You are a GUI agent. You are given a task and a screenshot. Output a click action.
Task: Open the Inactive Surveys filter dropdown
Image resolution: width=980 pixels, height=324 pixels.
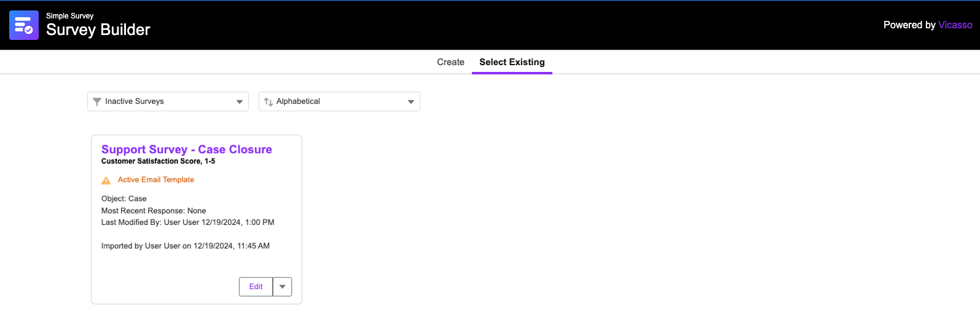(168, 101)
